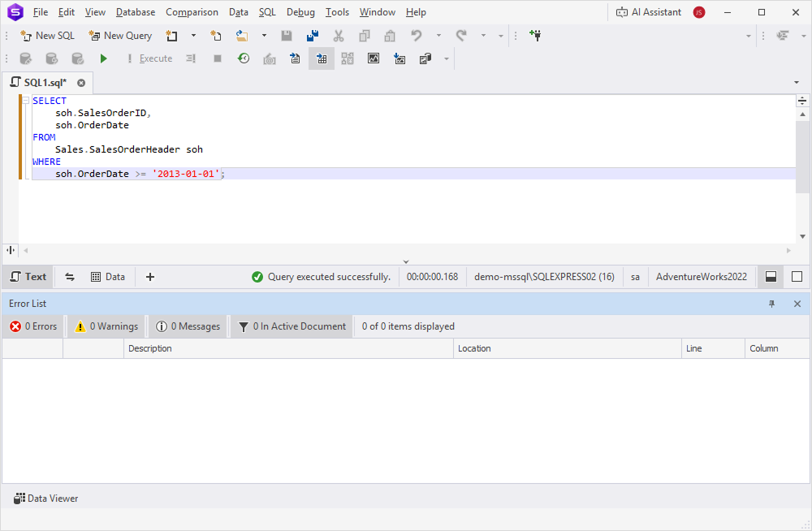Viewport: 812px width, 531px height.
Task: Run the query with the green Execute arrow
Action: (103, 58)
